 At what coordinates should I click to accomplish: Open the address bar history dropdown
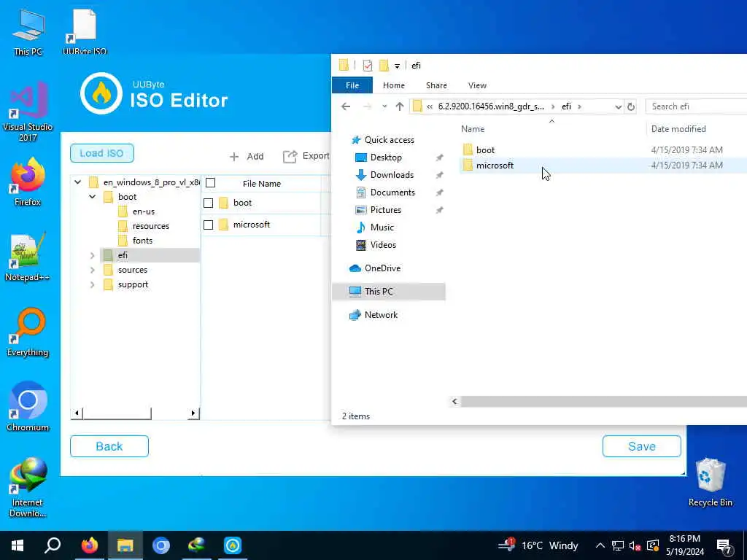[x=618, y=106]
